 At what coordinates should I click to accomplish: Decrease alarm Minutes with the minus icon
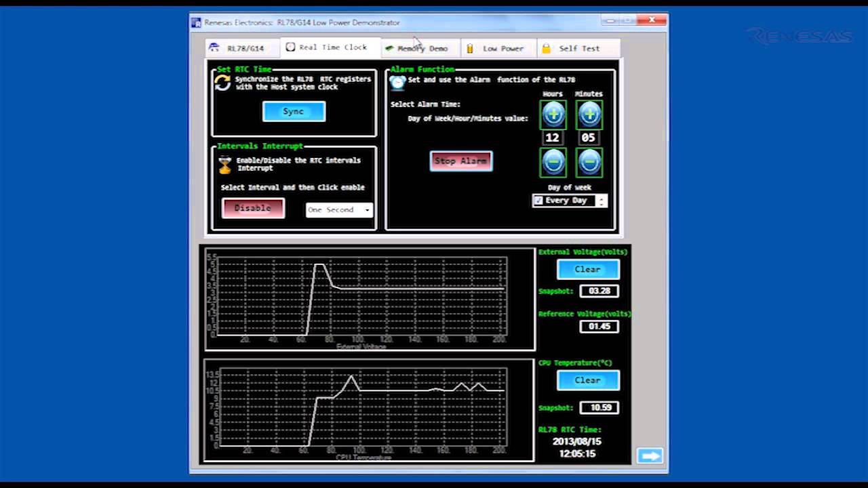click(589, 163)
